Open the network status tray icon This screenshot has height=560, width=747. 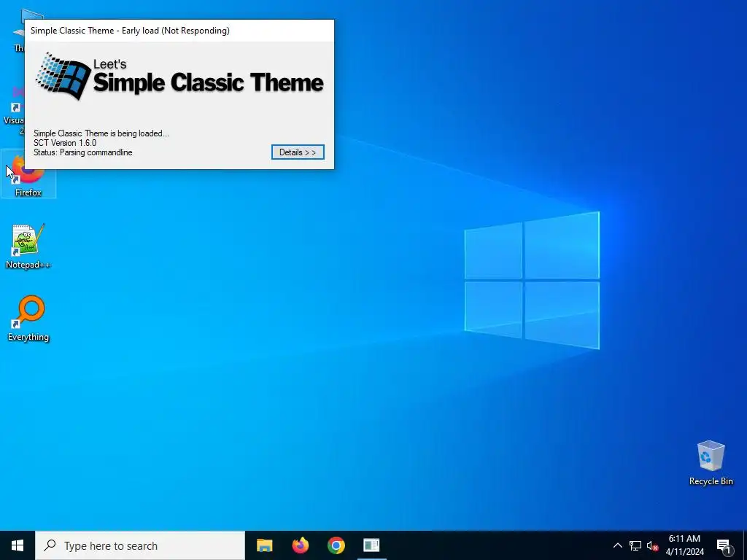(635, 545)
